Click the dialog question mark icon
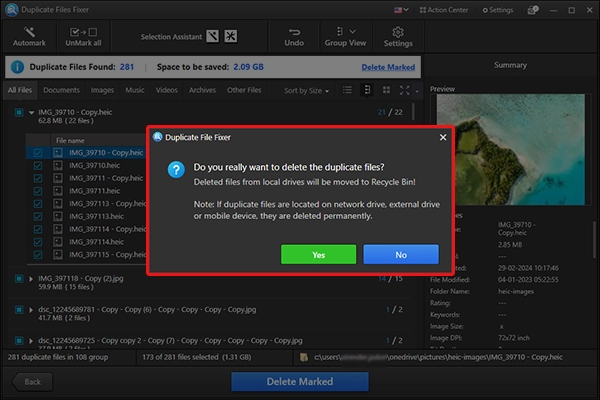 pyautogui.click(x=176, y=170)
